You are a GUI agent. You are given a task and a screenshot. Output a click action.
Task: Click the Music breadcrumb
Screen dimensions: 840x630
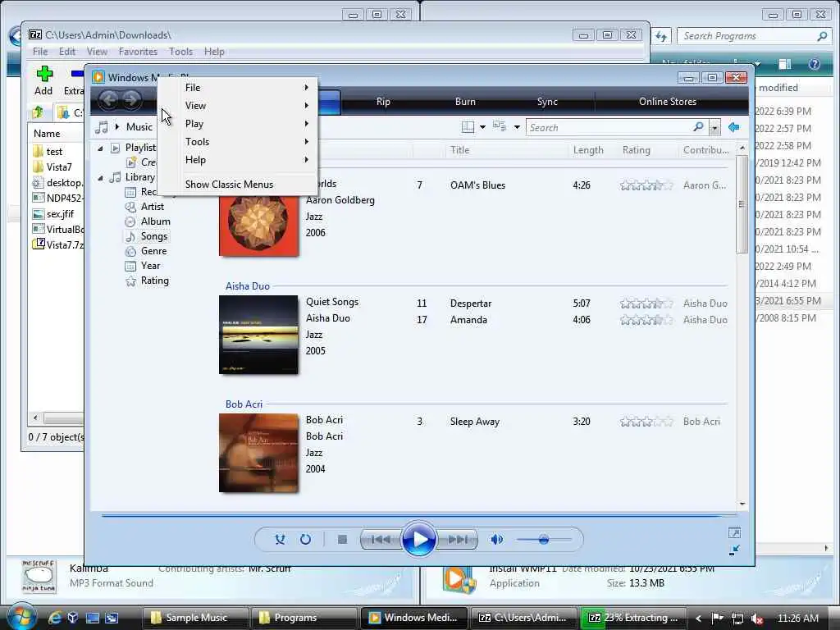click(x=139, y=127)
